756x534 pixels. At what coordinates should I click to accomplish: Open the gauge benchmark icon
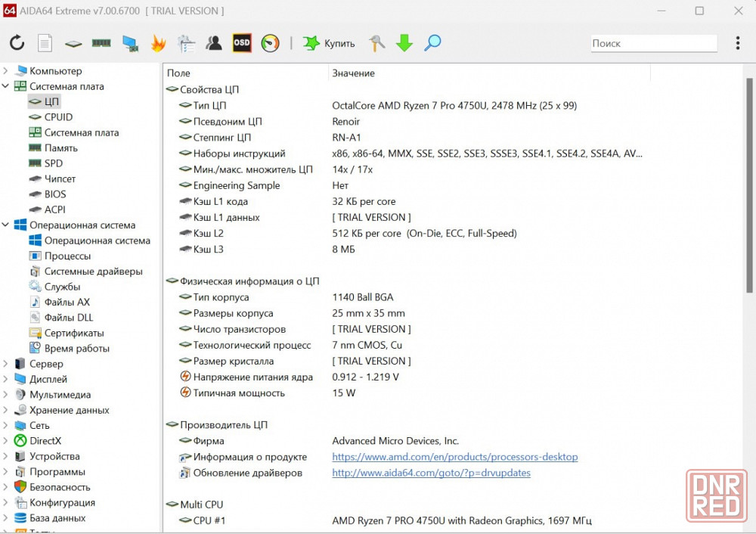tap(270, 43)
